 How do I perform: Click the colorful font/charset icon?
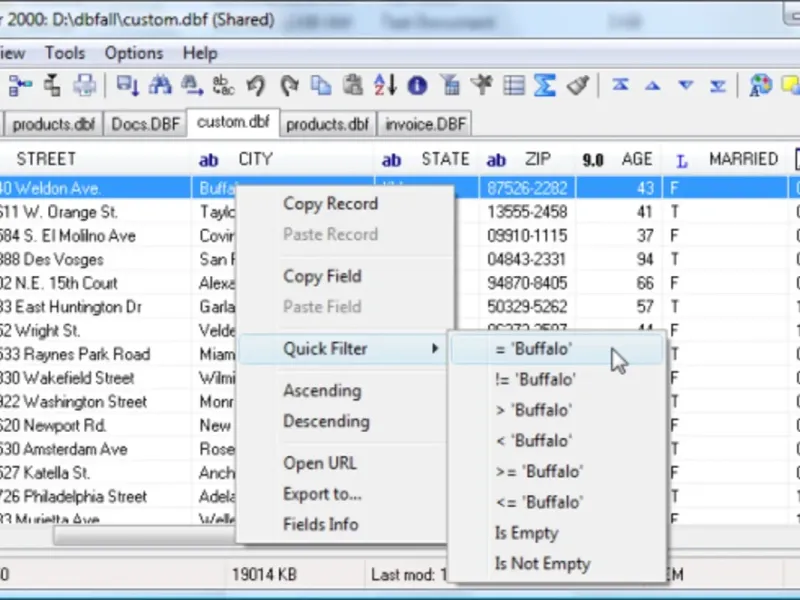[760, 85]
